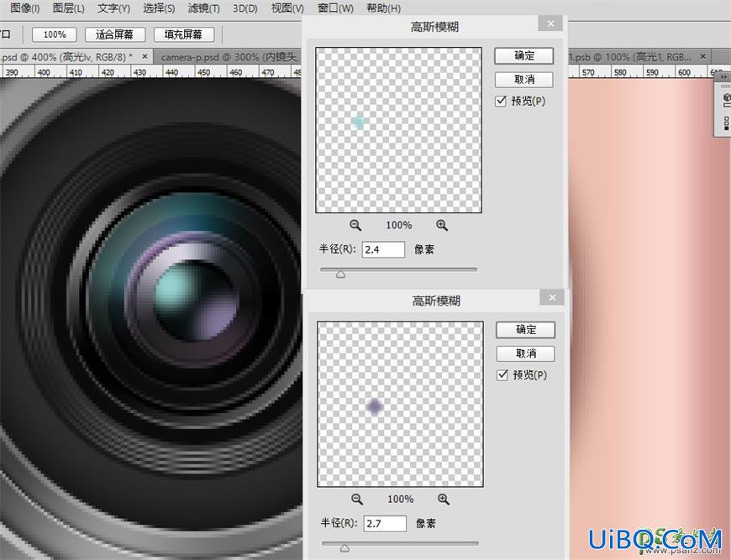Open the 文字(Y) menu
Screen dimensions: 731x560
coord(113,8)
